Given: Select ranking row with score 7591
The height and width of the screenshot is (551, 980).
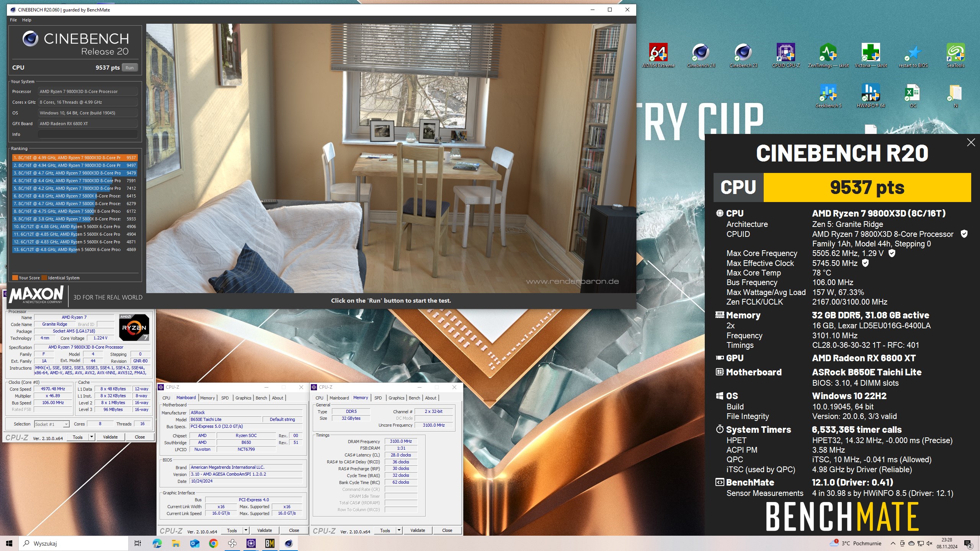Looking at the screenshot, I should pyautogui.click(x=75, y=181).
